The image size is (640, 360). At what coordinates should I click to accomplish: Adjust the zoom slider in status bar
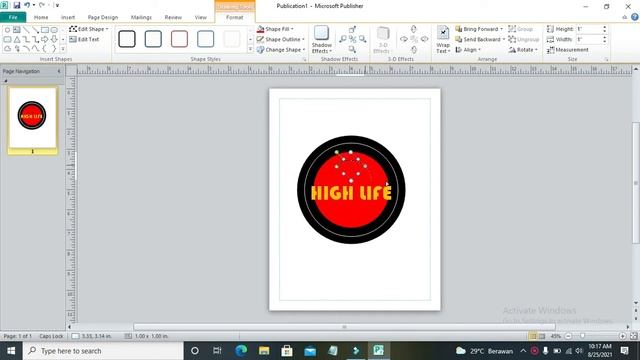[582, 336]
